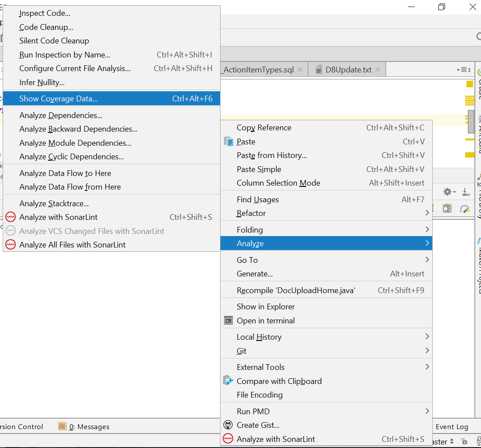
Task: Expand the Go To submenu arrow
Action: (427, 260)
